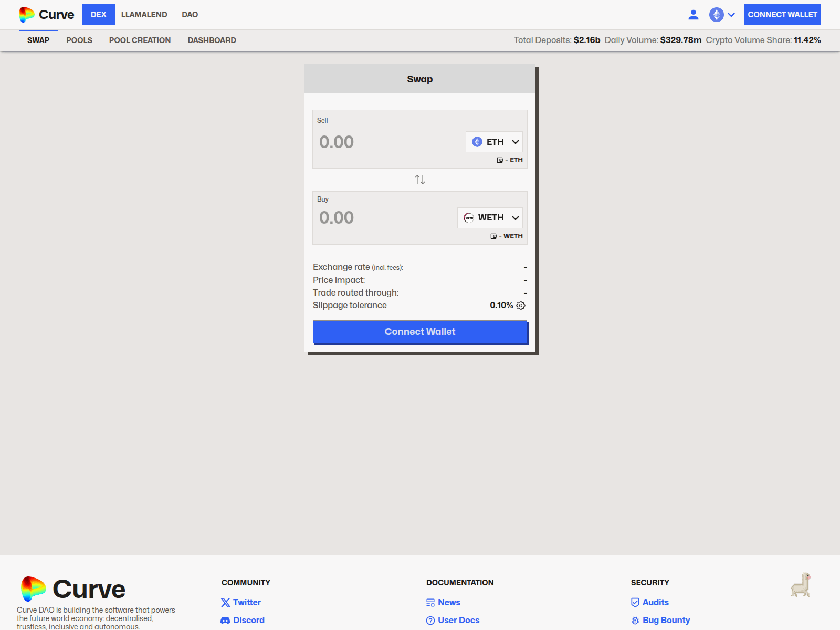Click the Crypto Volume Share 11.42% value

[x=807, y=40]
